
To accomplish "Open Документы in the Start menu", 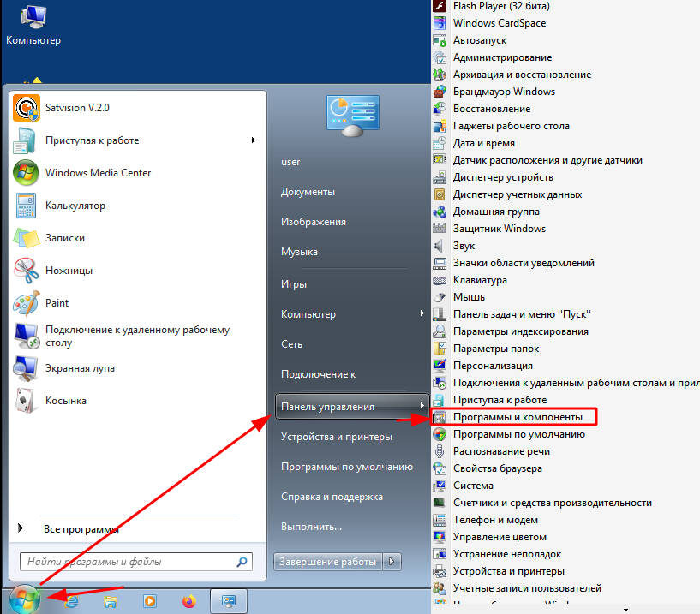I will 308,192.
